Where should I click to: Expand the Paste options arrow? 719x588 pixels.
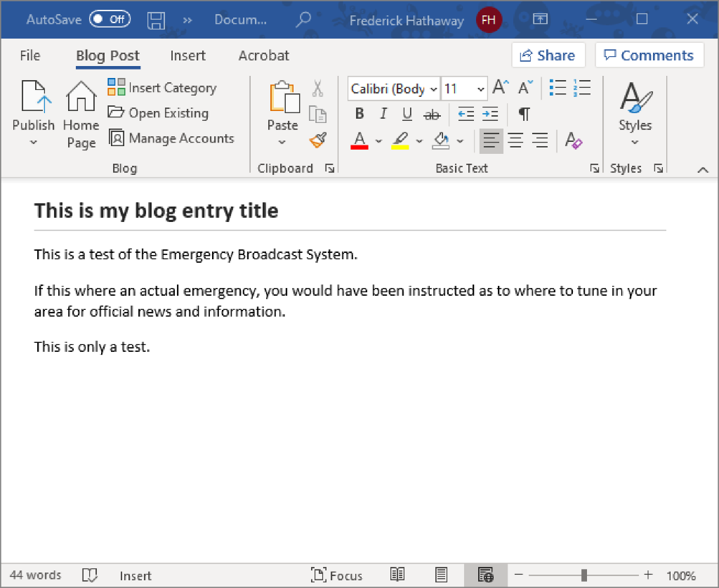coord(282,142)
